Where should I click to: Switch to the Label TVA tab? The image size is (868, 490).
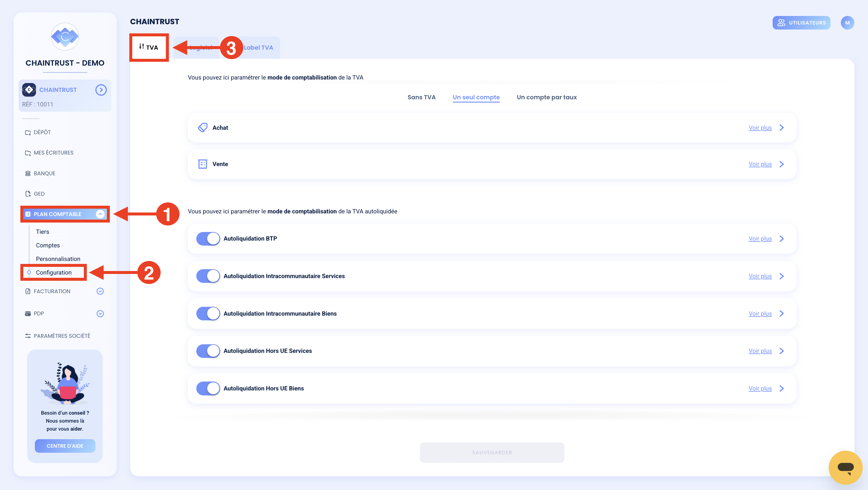[258, 48]
